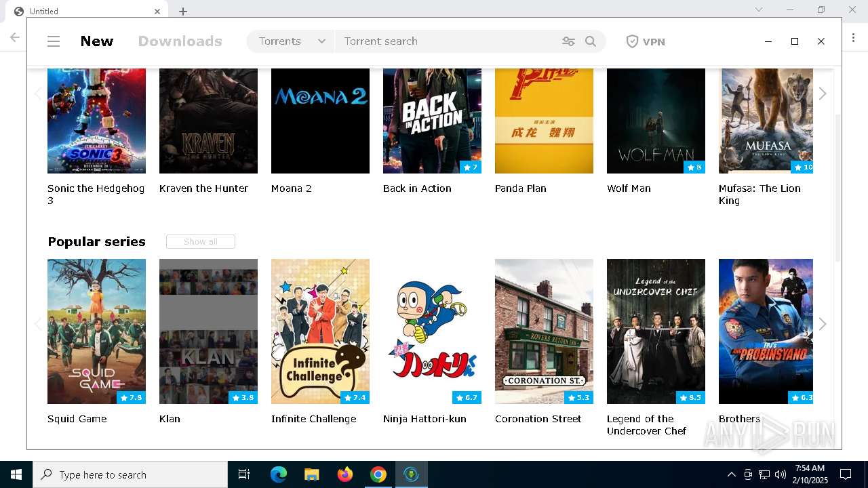Click the Panda Plan title text
Screen dimensions: 868x488
[x=521, y=188]
